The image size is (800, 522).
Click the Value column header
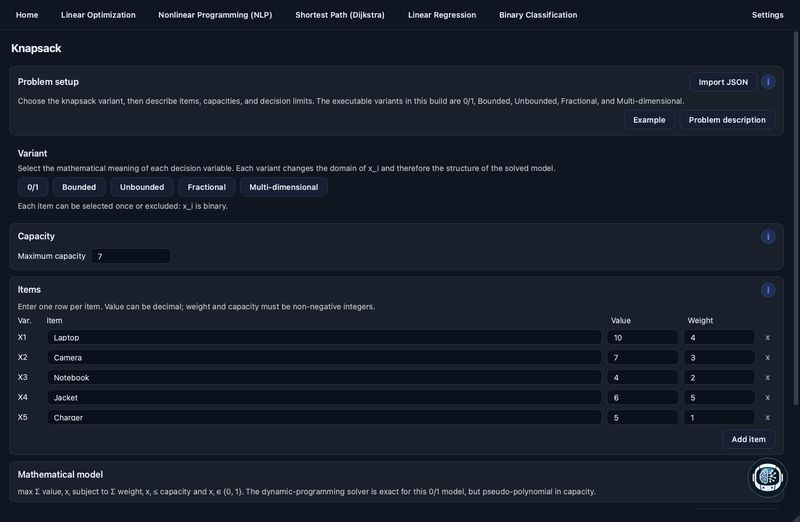(x=621, y=320)
